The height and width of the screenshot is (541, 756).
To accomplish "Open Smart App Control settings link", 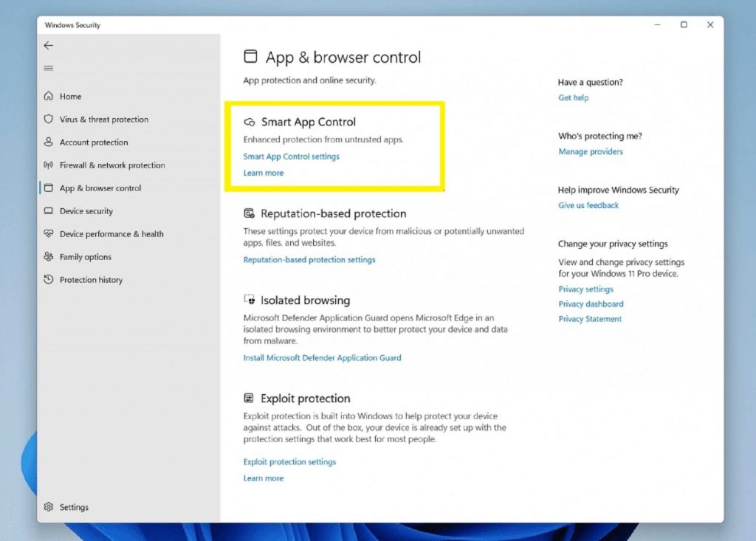I will [291, 156].
